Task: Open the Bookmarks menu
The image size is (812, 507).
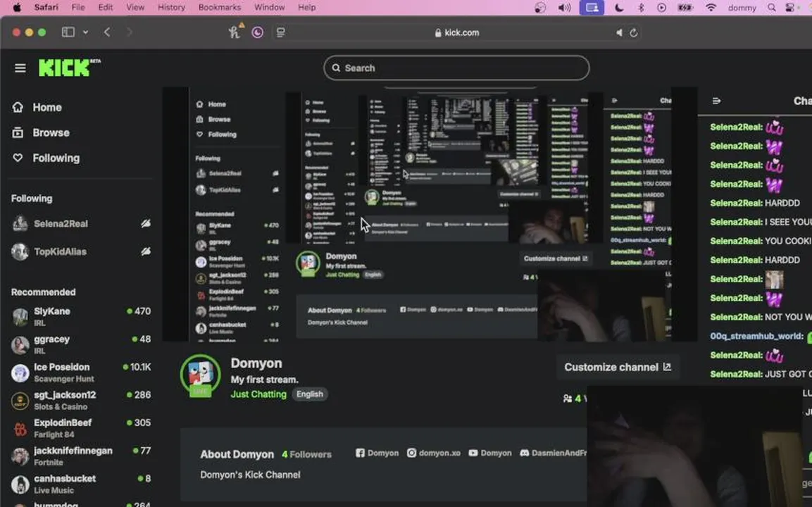Action: click(220, 7)
